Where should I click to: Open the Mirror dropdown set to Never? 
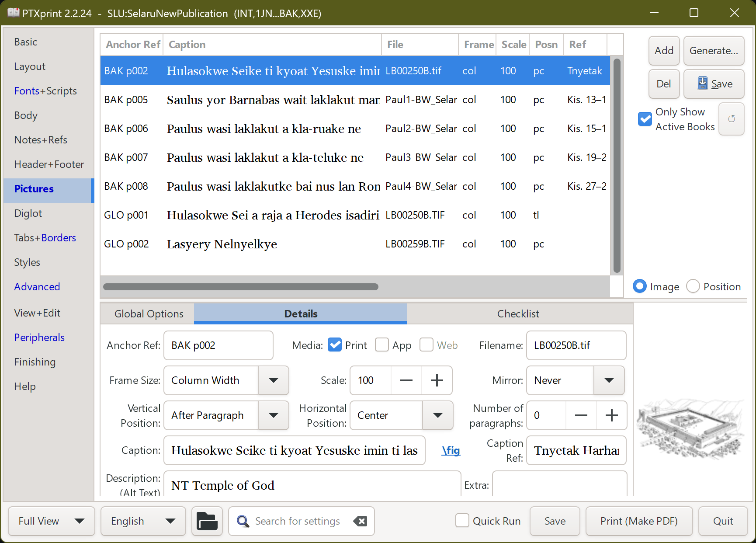point(609,380)
